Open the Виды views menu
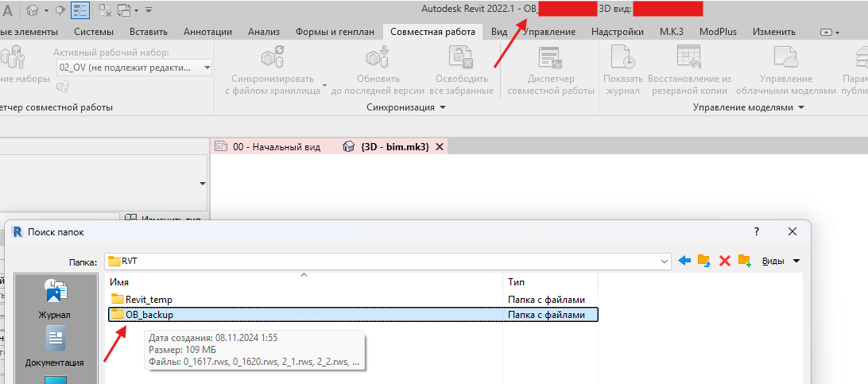The image size is (868, 384). point(773,261)
